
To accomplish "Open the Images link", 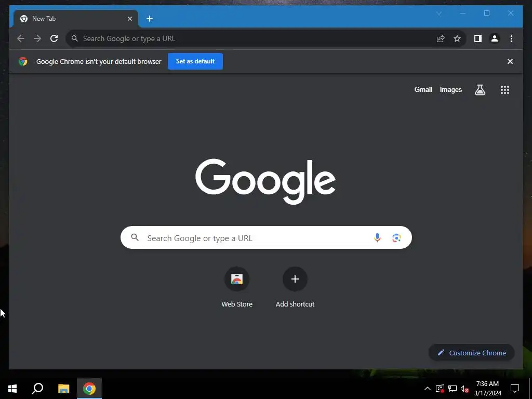I will coord(450,89).
